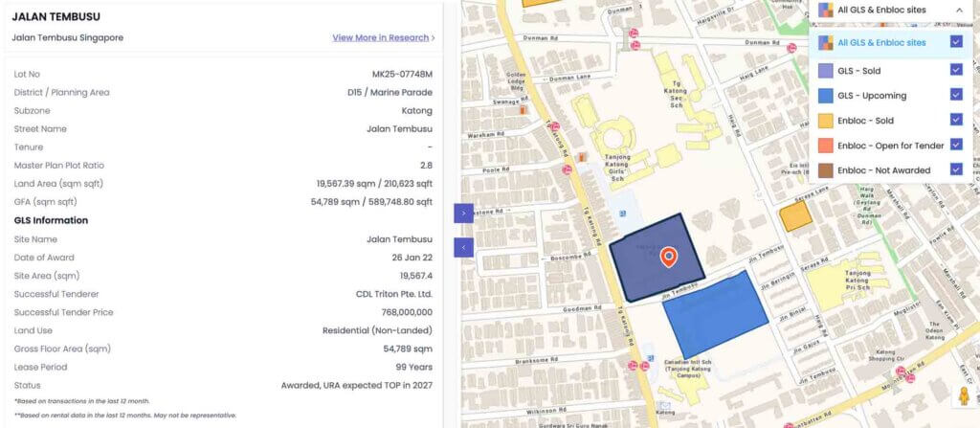980x428 pixels.
Task: Click the bus stop icon on Dunman Rd near Haig Lane
Action: 791,48
